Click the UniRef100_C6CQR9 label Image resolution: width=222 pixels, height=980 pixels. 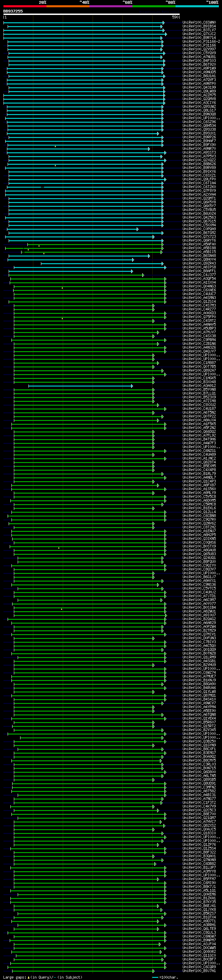coord(199,967)
